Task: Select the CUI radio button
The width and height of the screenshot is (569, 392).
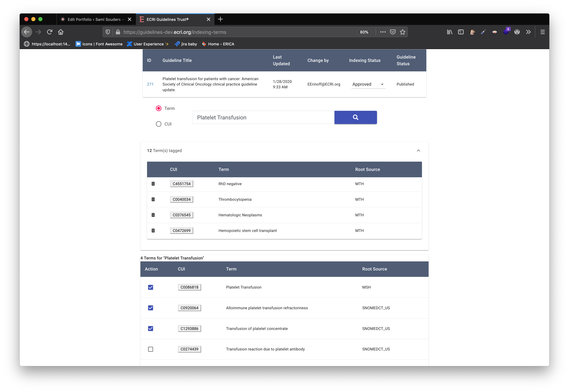Action: point(159,124)
